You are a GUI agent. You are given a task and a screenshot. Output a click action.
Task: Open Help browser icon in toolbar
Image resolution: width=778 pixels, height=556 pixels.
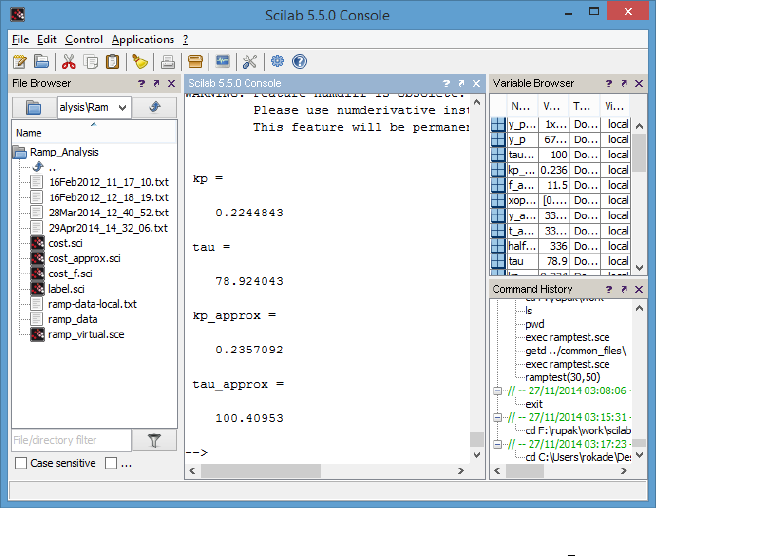pos(300,62)
